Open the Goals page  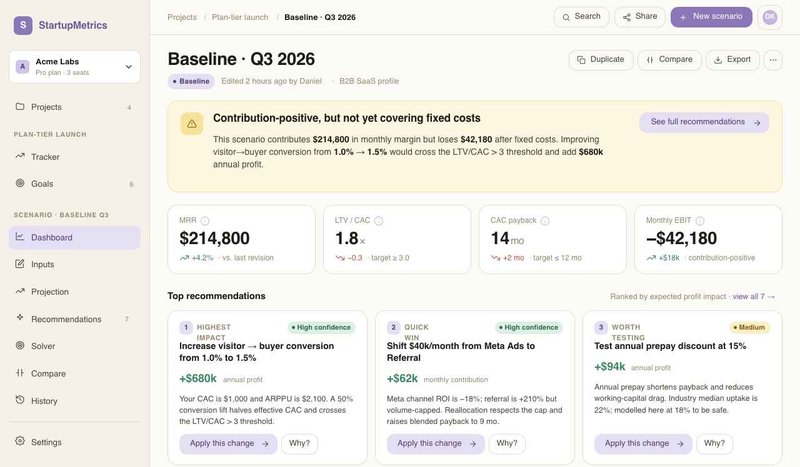(x=74, y=184)
